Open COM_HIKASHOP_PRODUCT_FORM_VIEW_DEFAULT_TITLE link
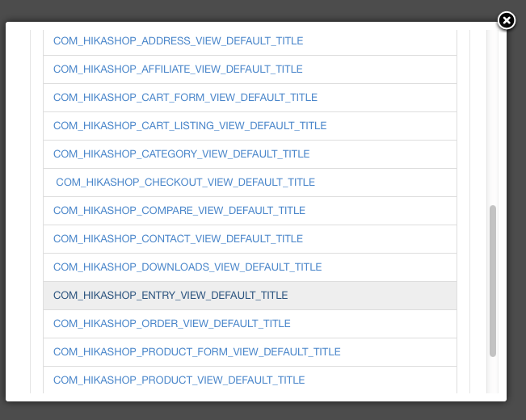 [197, 351]
